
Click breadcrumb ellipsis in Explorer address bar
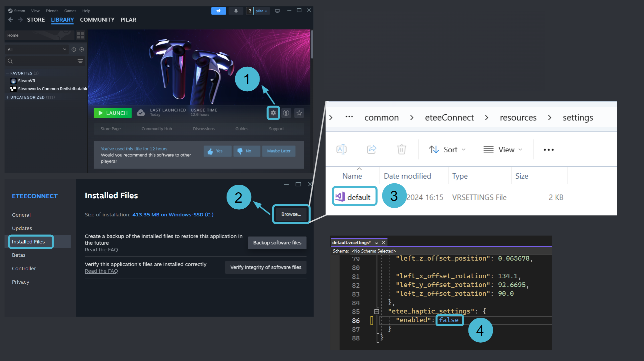pyautogui.click(x=349, y=117)
